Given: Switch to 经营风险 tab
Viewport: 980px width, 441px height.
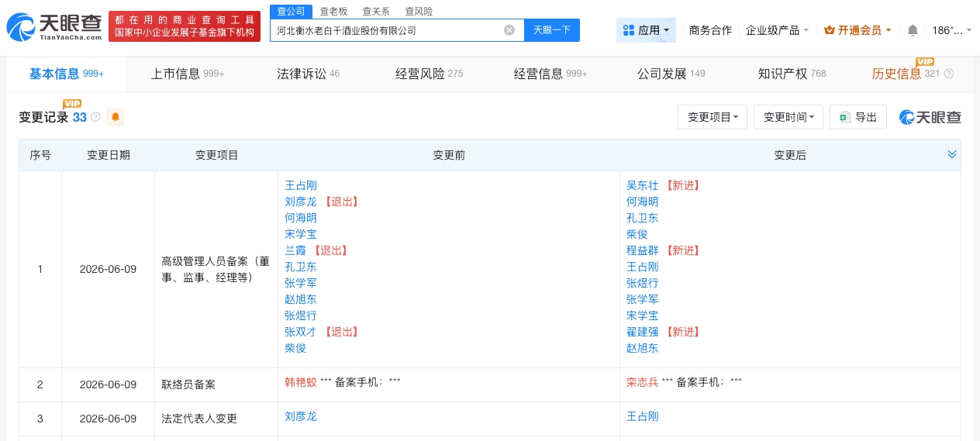Looking at the screenshot, I should coord(429,74).
